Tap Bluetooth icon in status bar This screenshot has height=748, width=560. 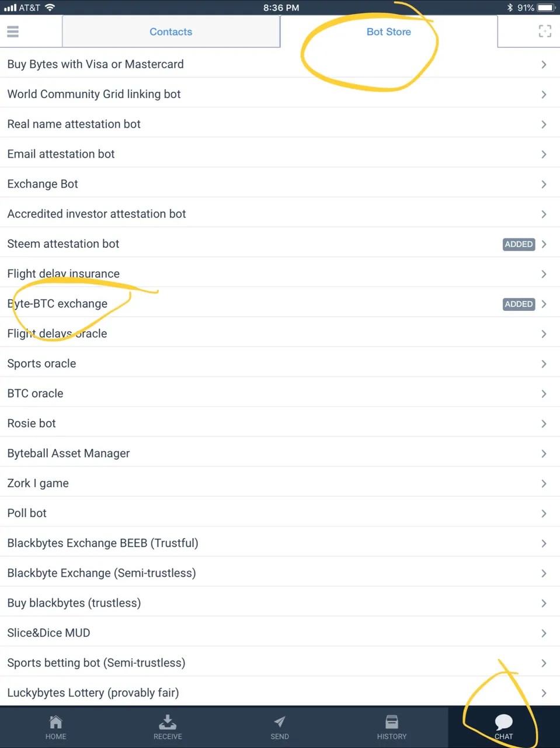click(x=510, y=8)
